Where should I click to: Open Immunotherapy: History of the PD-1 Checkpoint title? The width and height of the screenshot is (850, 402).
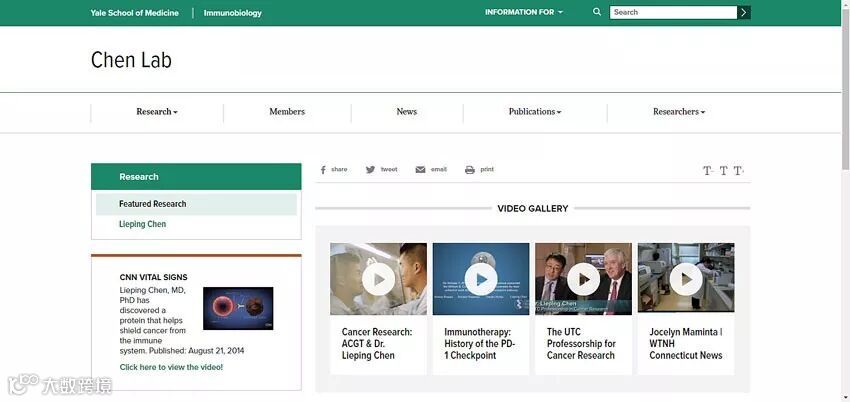tap(480, 343)
